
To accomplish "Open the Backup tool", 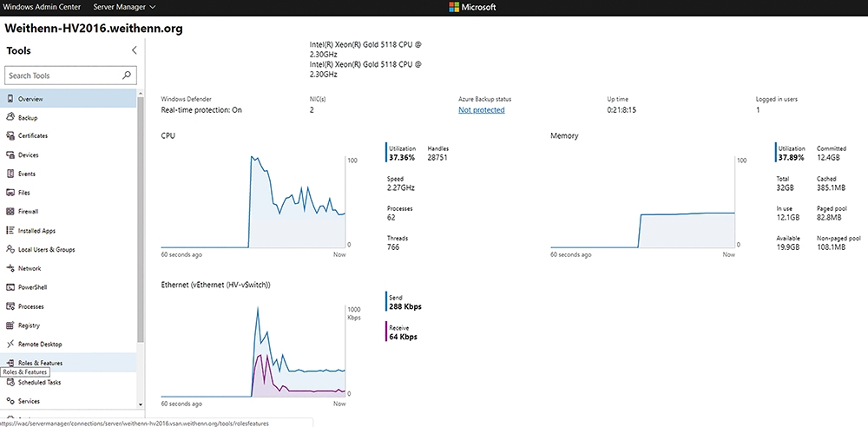I will pyautogui.click(x=68, y=117).
